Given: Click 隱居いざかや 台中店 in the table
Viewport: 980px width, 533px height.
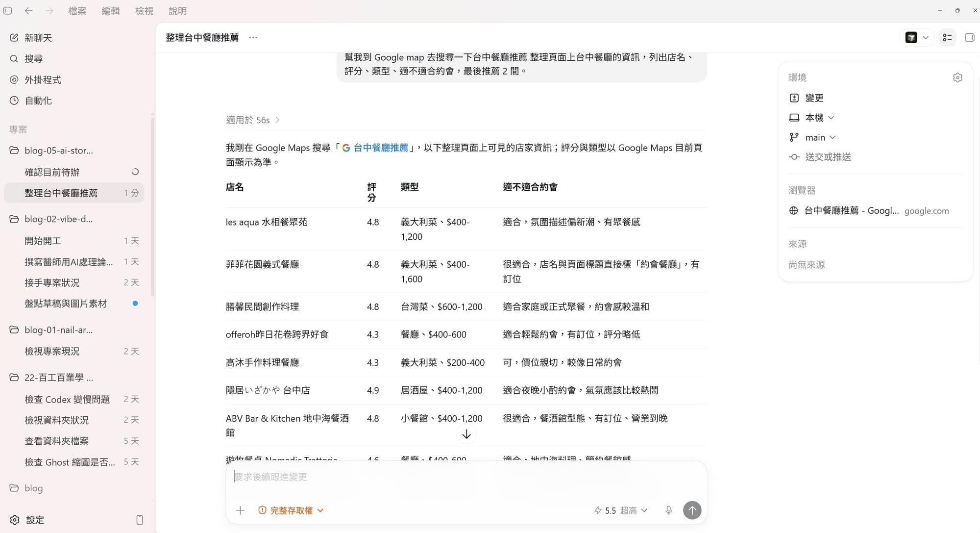Looking at the screenshot, I should coord(268,390).
